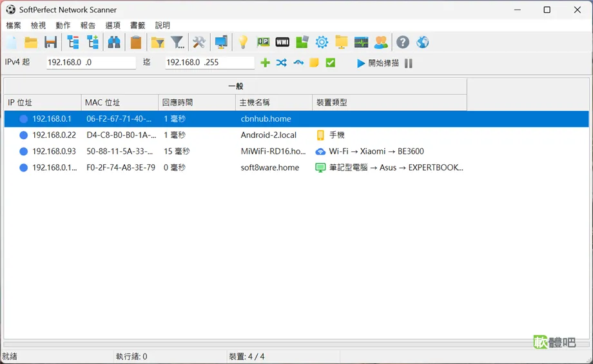The height and width of the screenshot is (364, 593).
Task: Open the 說明 menu
Action: [162, 25]
